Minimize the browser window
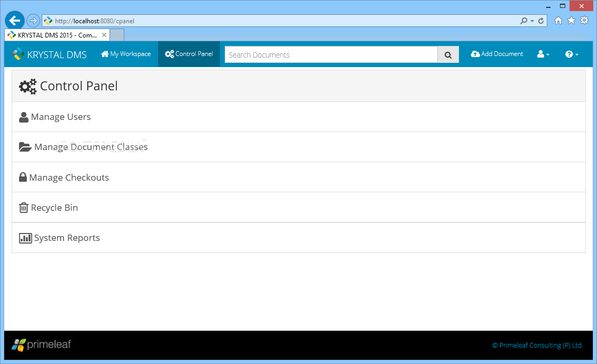 (548, 6)
